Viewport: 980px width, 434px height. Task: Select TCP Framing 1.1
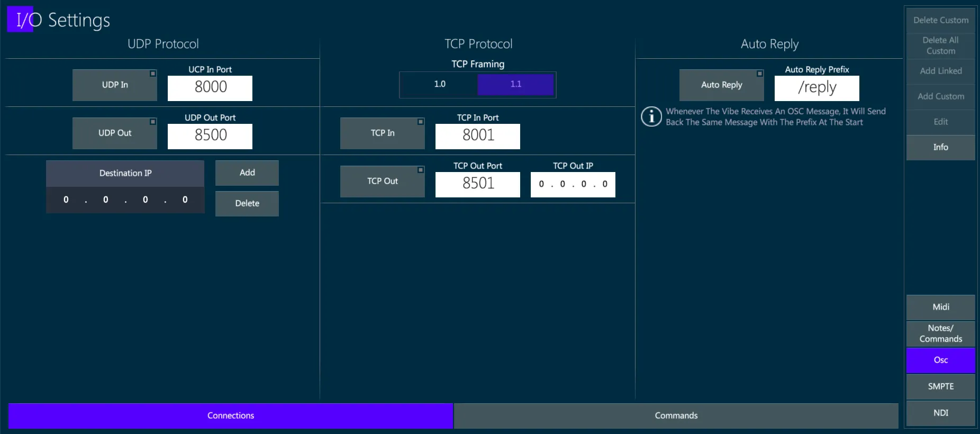[516, 84]
